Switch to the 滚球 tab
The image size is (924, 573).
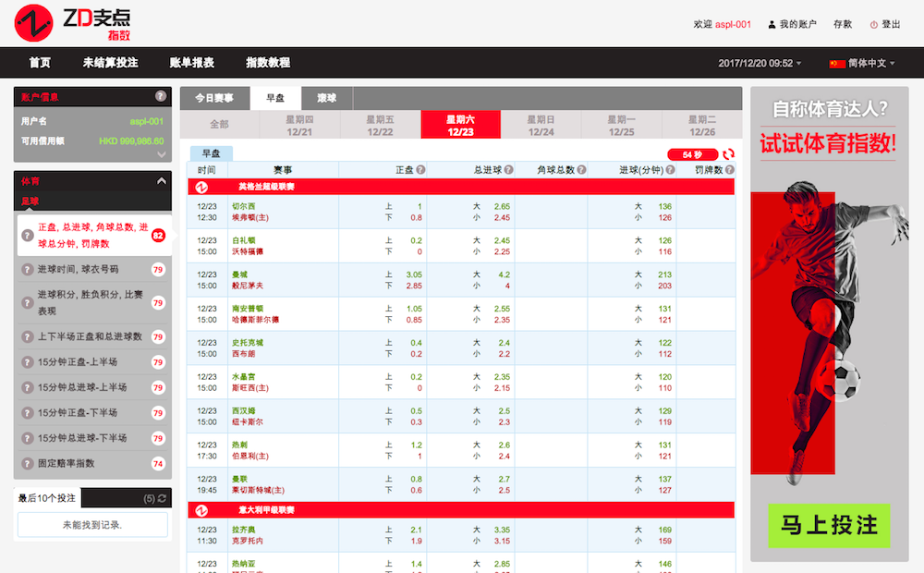click(x=326, y=98)
